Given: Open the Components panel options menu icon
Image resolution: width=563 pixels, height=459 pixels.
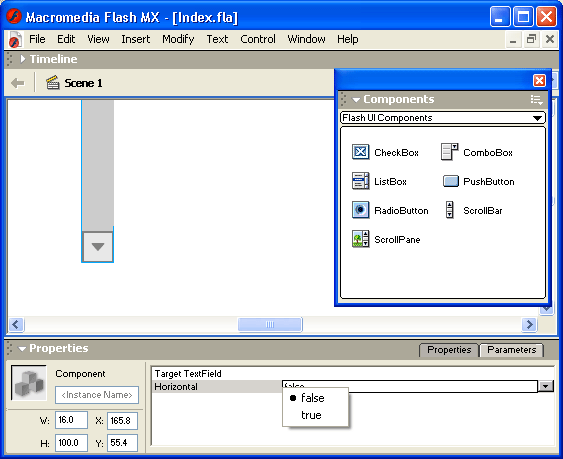Looking at the screenshot, I should (536, 100).
